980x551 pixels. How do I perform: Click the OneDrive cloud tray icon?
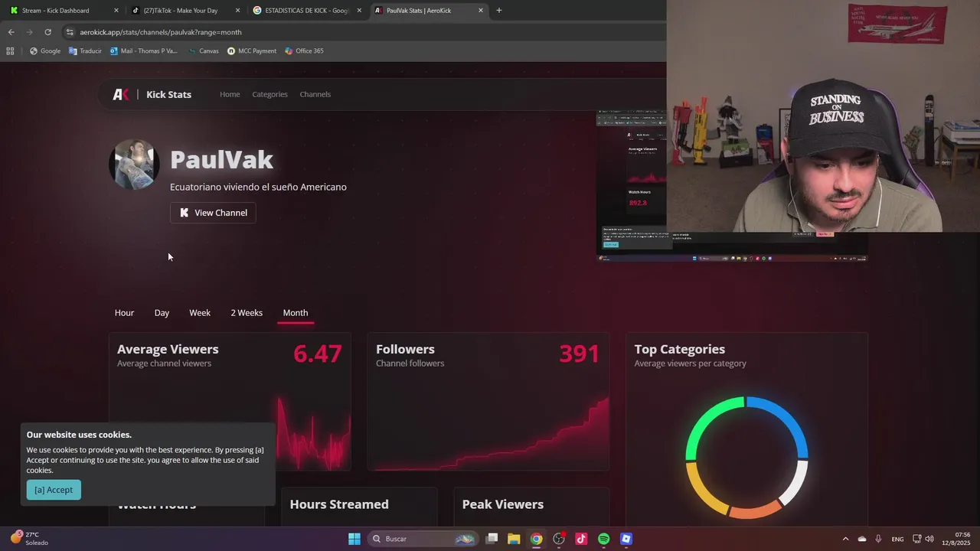pos(862,539)
